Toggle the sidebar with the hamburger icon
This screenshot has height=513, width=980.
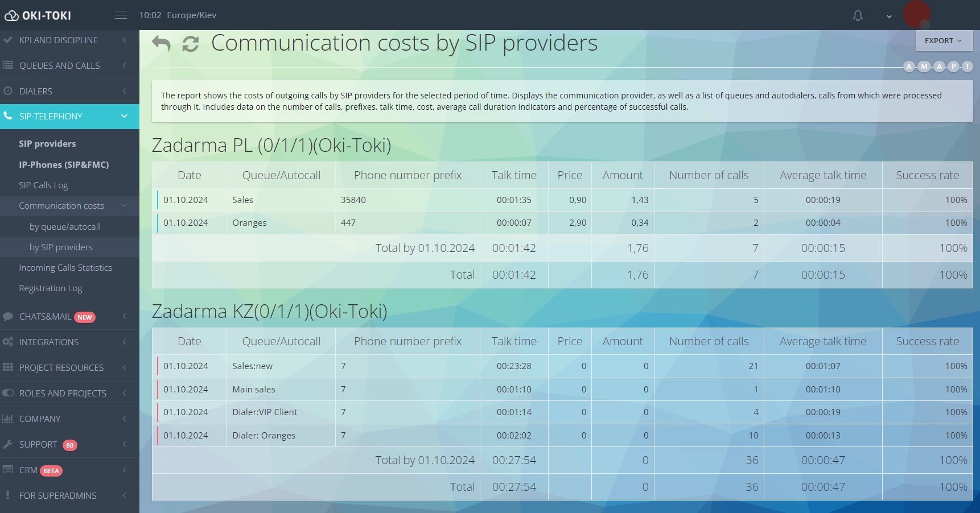121,15
